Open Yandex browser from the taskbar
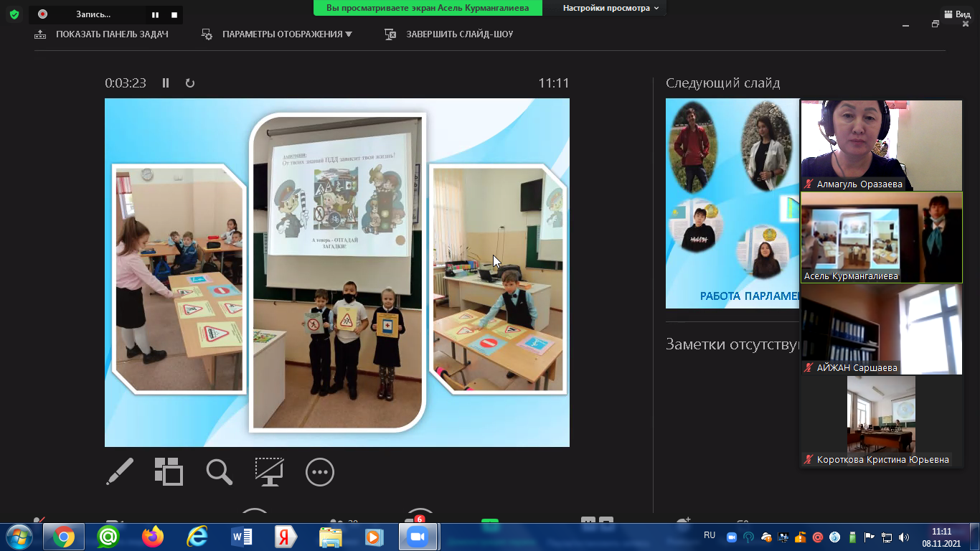 point(286,537)
